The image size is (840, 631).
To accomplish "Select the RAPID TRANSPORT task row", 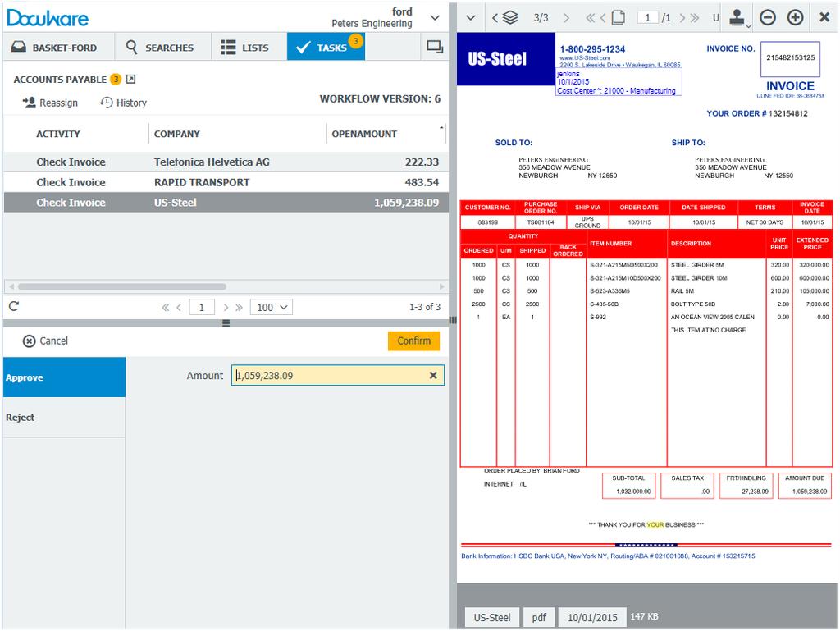I will [226, 182].
